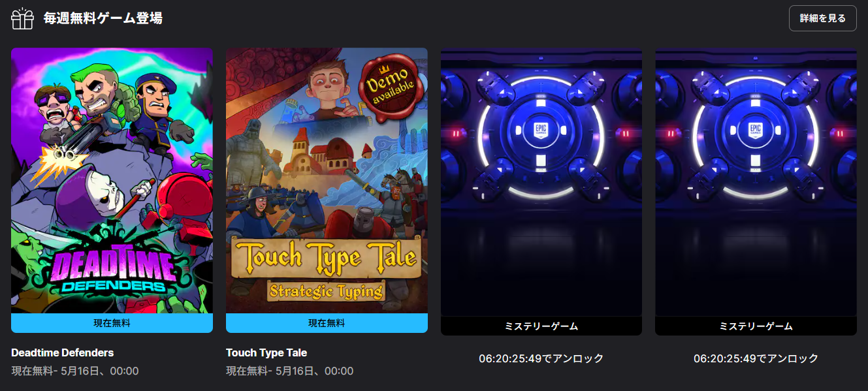The image size is (868, 391).
Task: Open the Deadtime Defenders cover art
Action: click(112, 181)
